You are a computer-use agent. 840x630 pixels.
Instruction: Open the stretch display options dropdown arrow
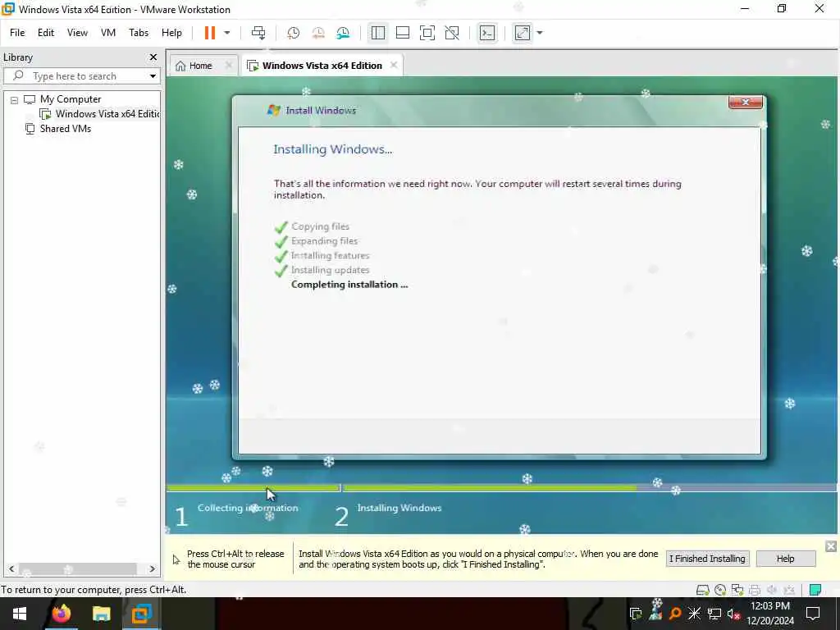tap(540, 33)
